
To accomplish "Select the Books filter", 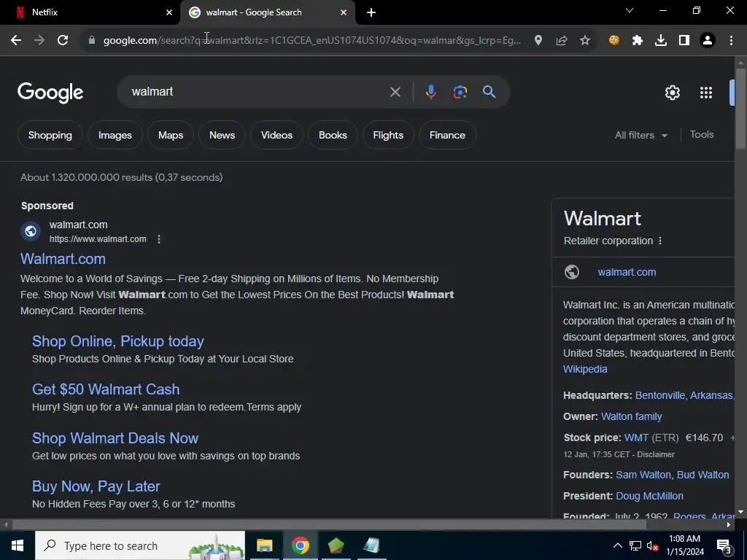I will pos(333,135).
